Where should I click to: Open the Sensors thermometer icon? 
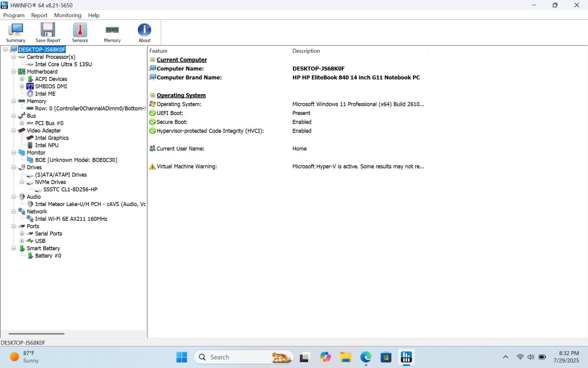coord(80,33)
